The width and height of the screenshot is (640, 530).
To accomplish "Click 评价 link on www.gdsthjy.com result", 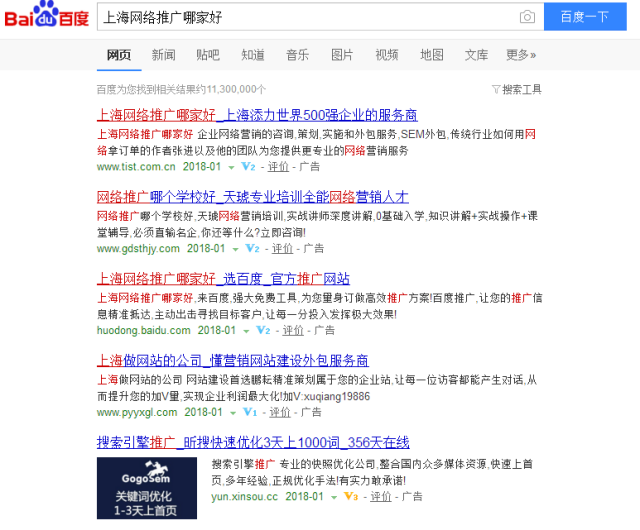I will [x=283, y=248].
